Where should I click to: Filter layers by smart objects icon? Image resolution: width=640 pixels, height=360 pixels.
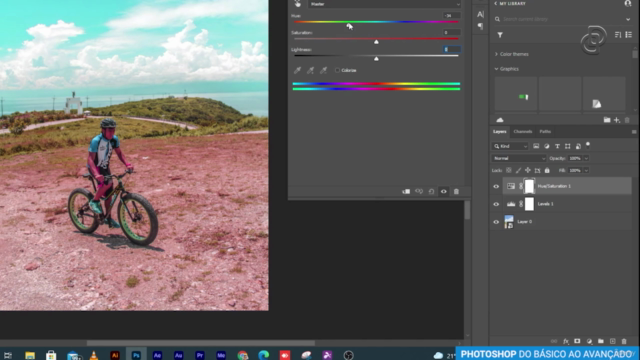(x=578, y=146)
